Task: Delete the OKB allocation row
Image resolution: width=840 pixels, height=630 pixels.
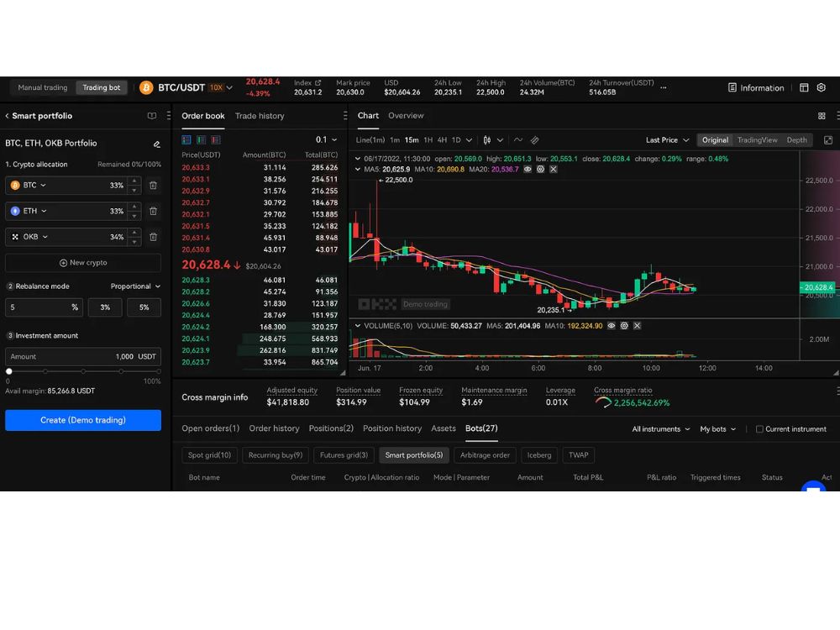Action: pos(153,237)
